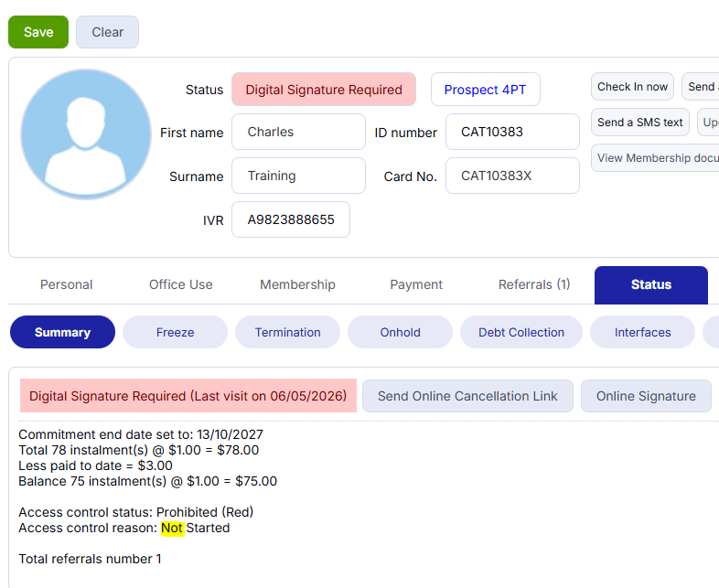Open the Prospect 4PT link
Viewport: 719px width, 588px height.
pyautogui.click(x=485, y=90)
